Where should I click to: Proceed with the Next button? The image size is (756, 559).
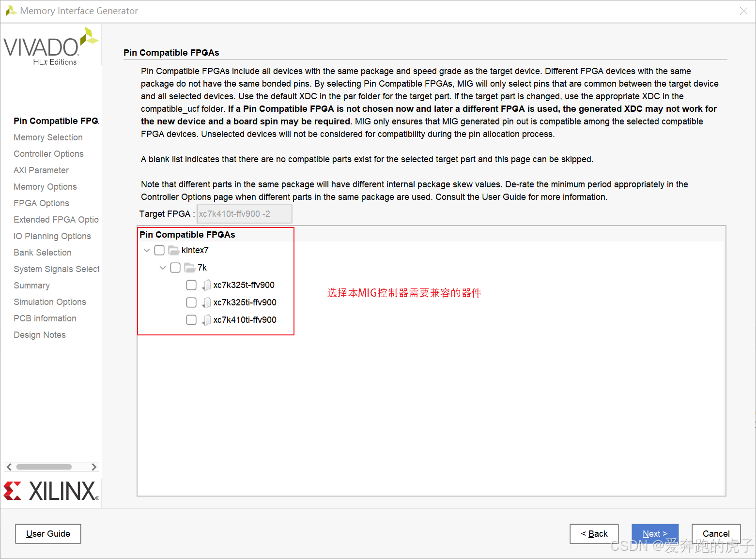pyautogui.click(x=655, y=534)
